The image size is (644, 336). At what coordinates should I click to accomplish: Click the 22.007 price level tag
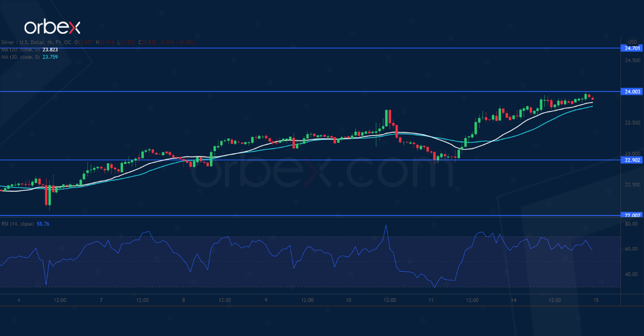pos(631,215)
